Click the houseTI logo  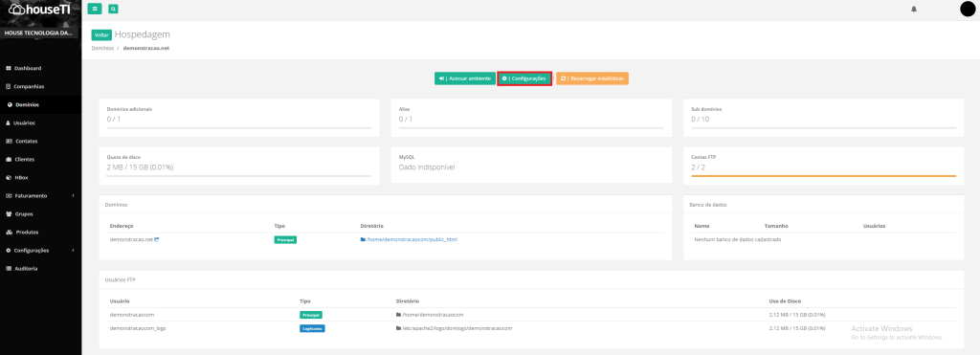click(x=40, y=10)
